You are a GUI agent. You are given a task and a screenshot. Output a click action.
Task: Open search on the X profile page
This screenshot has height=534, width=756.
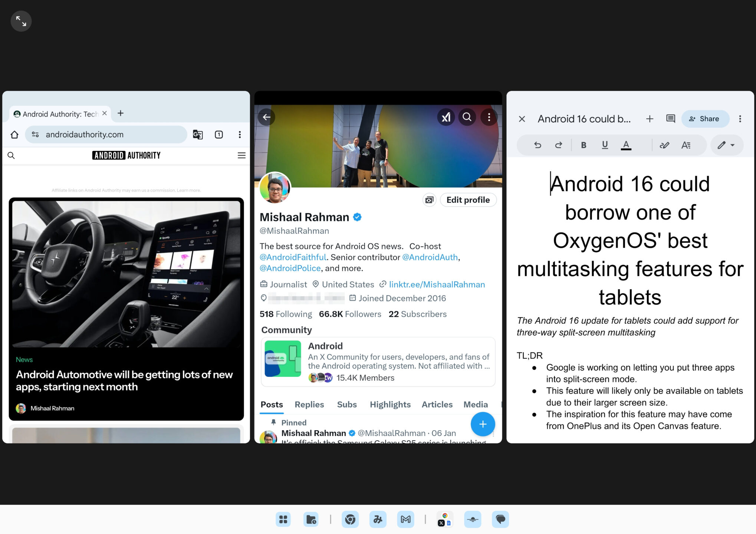[x=467, y=118]
